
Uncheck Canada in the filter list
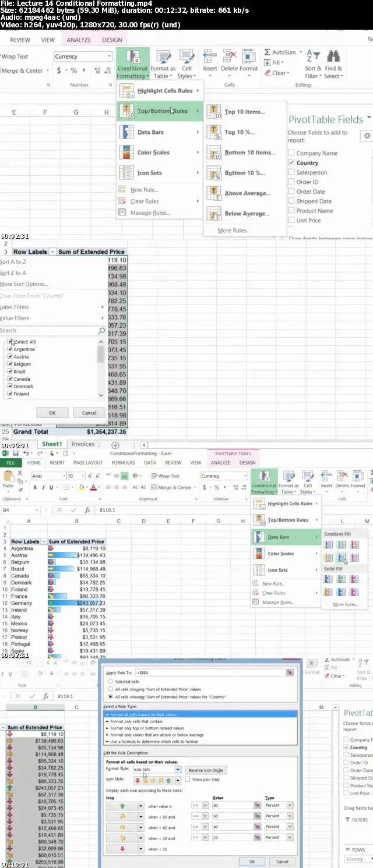tap(9, 379)
